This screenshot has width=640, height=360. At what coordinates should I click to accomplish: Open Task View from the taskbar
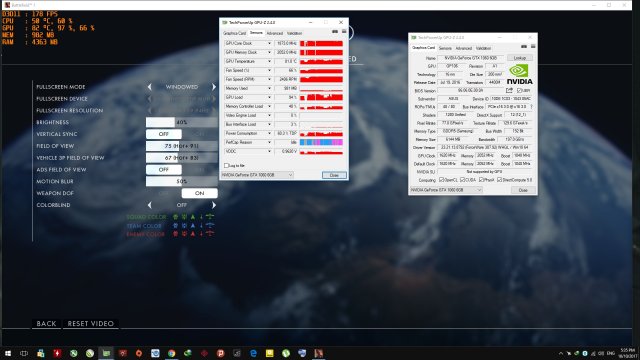coord(24,353)
